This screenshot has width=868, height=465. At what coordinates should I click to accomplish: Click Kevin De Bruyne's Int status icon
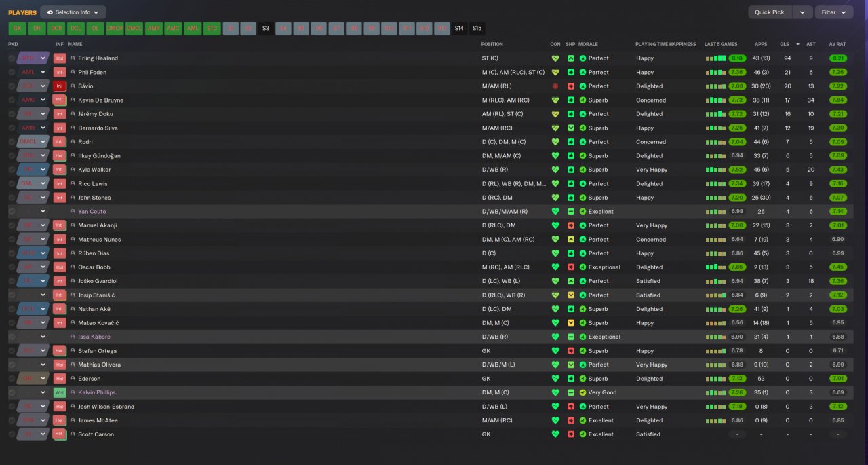[60, 100]
